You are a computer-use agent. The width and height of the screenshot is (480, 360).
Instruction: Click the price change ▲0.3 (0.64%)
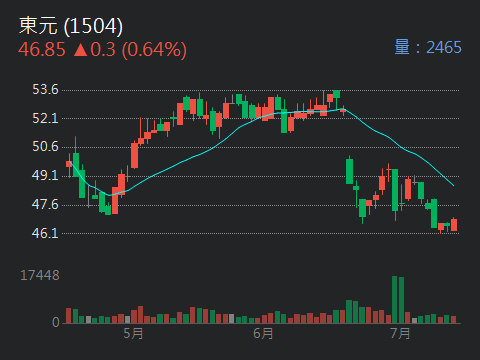click(x=130, y=50)
